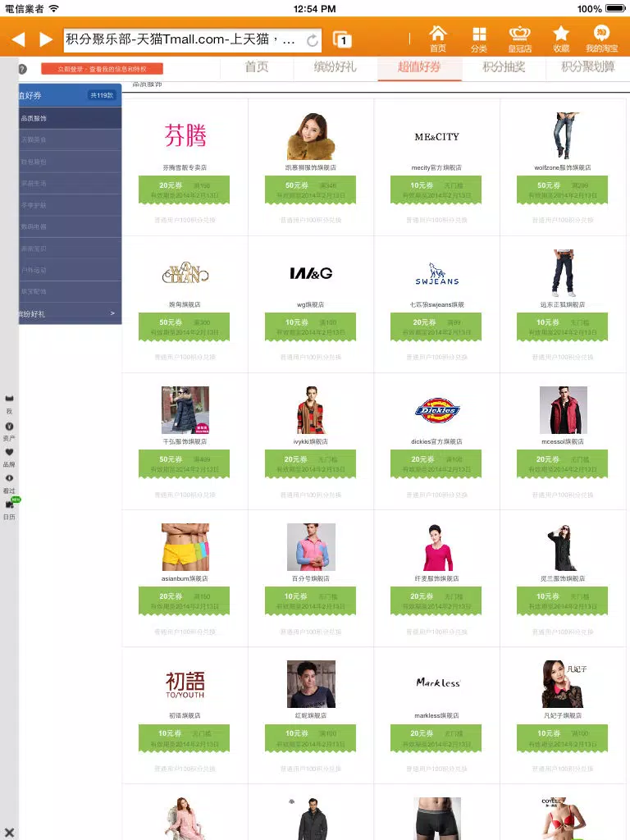This screenshot has width=630, height=840.
Task: Click the red 立即登录 login banner
Action: 102,69
